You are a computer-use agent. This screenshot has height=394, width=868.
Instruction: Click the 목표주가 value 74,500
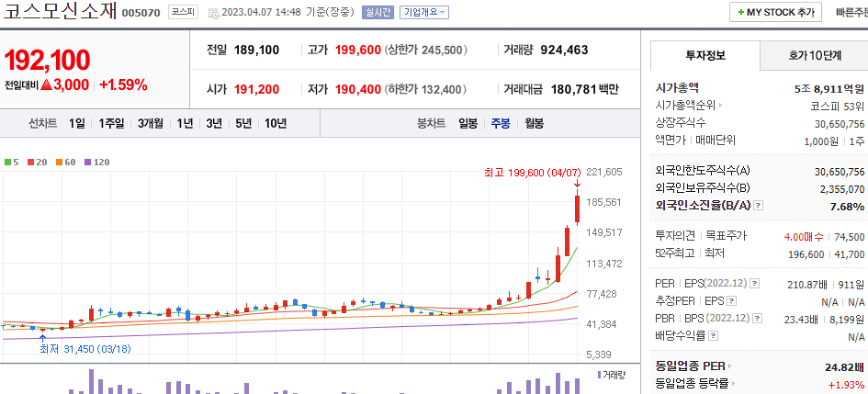(851, 237)
